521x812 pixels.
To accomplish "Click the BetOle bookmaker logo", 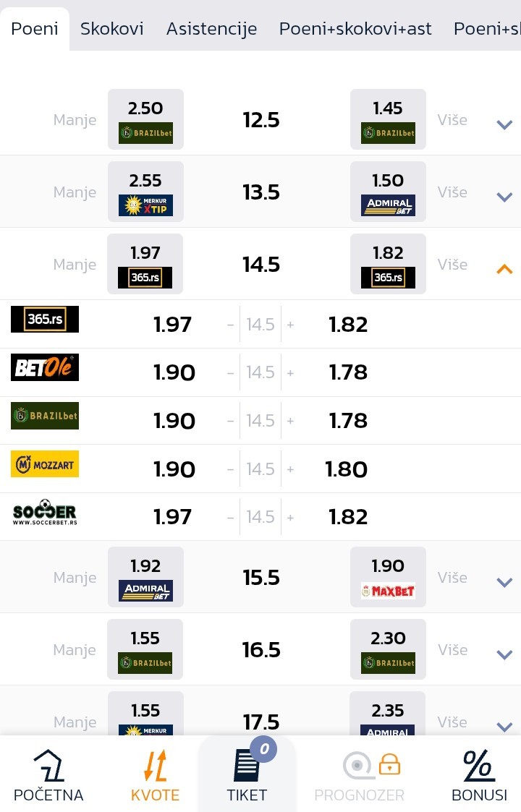I will click(45, 367).
